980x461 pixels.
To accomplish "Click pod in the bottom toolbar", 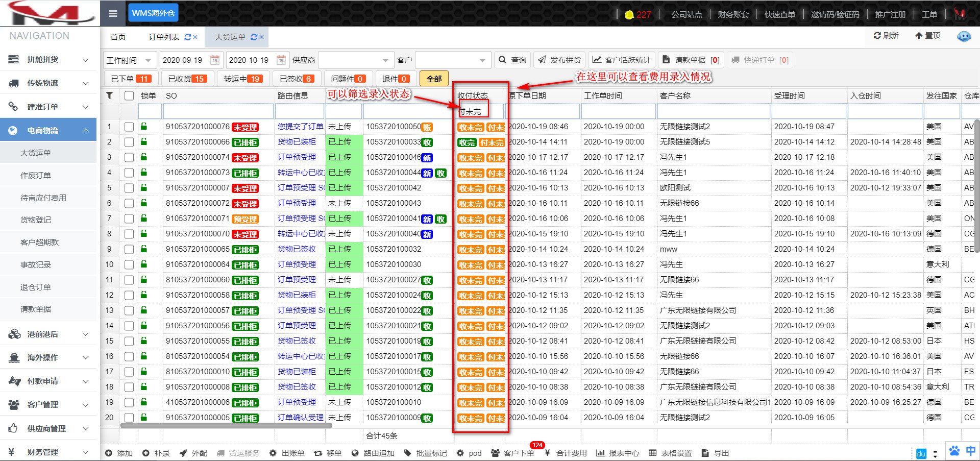I will click(x=469, y=453).
